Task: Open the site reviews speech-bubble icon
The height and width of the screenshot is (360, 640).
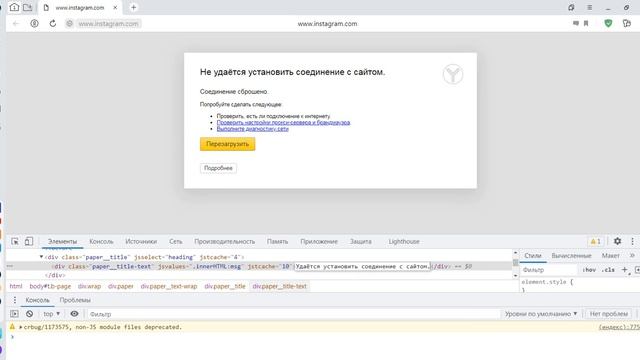Action: click(576, 24)
